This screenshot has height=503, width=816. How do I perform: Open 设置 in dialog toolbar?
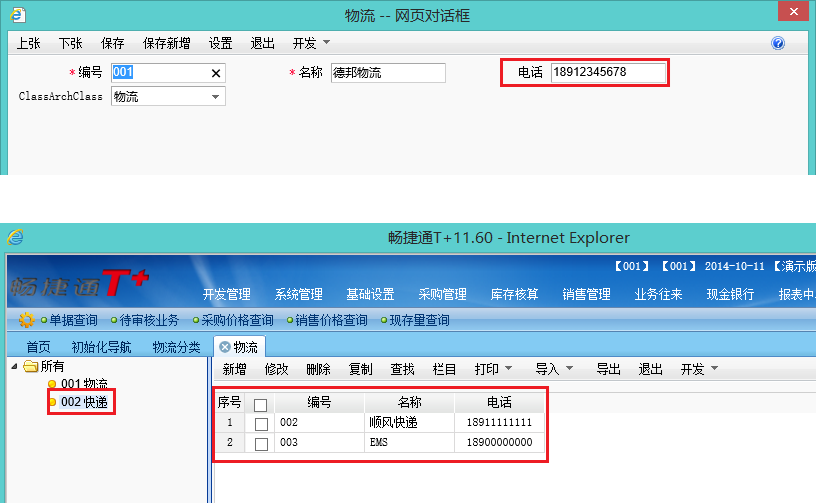(x=220, y=43)
